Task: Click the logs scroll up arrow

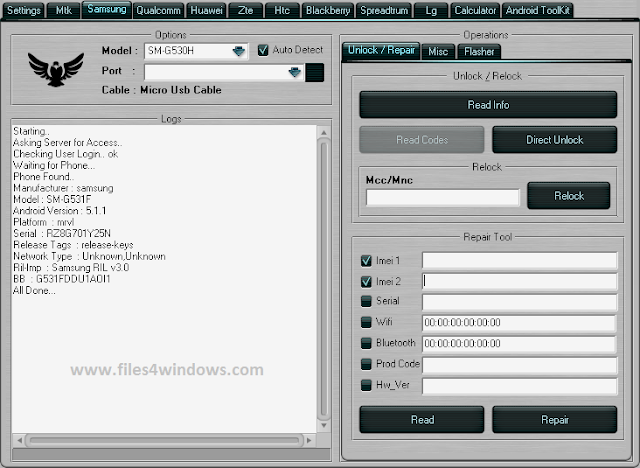Action: [x=324, y=133]
